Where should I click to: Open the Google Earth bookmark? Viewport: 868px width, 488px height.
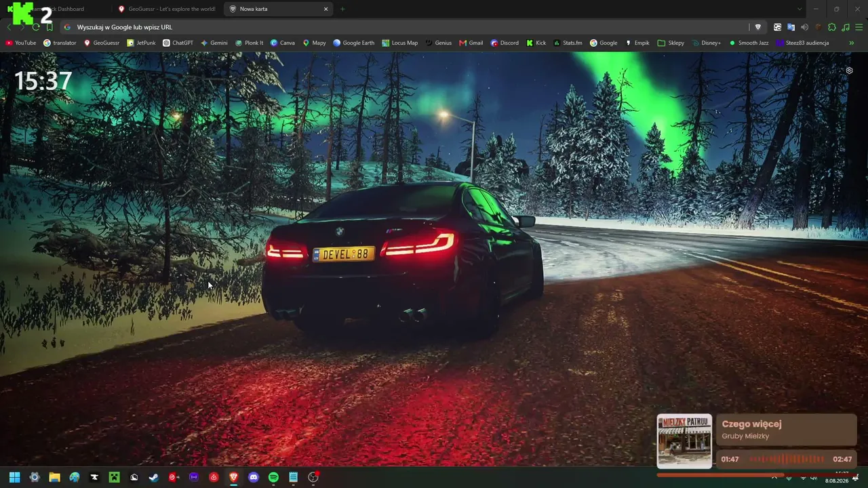(353, 43)
